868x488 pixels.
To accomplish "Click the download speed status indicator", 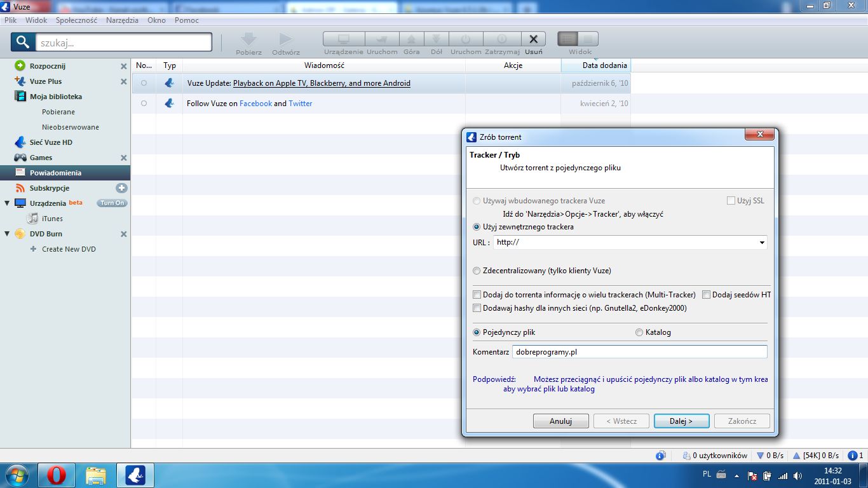I will tap(770, 456).
